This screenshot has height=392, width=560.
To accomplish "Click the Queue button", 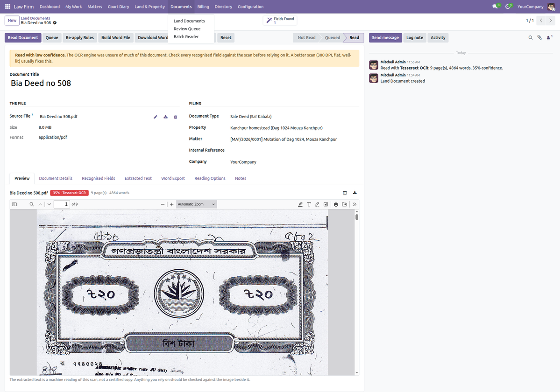I will click(52, 37).
